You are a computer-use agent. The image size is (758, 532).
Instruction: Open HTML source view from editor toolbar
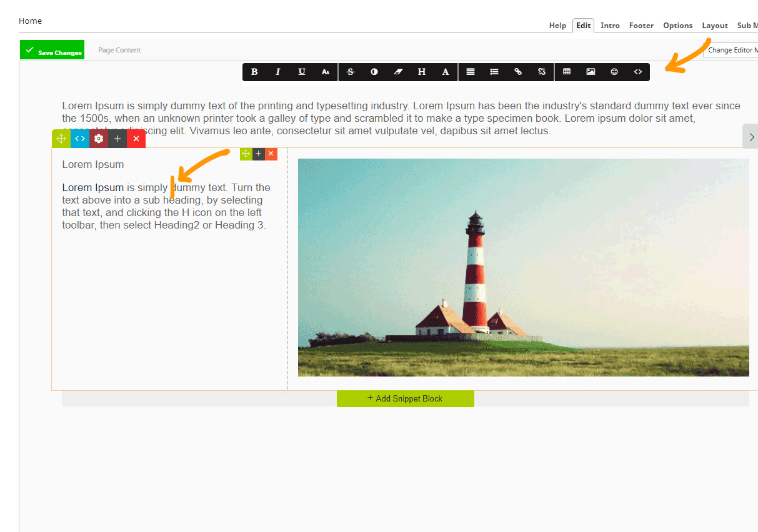638,72
